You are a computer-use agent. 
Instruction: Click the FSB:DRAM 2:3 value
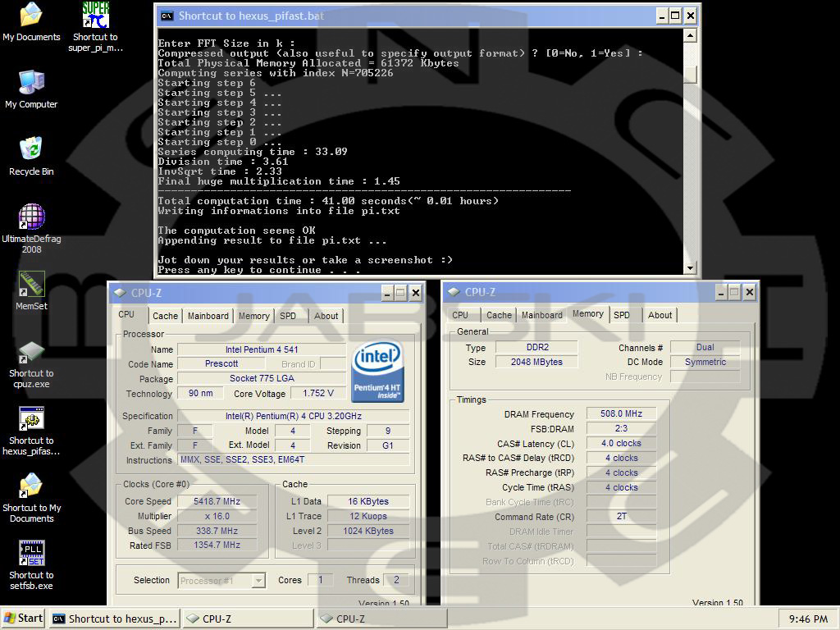coord(622,428)
